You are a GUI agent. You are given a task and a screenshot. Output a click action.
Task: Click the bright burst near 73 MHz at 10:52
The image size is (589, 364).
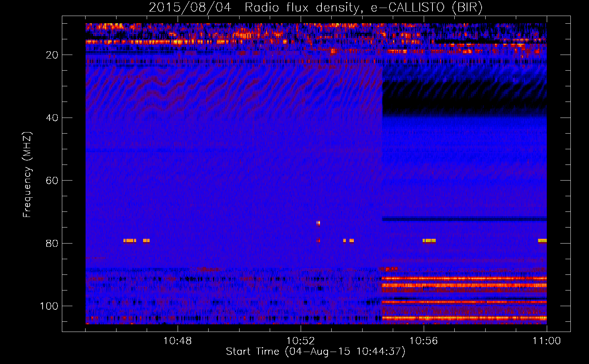318,223
